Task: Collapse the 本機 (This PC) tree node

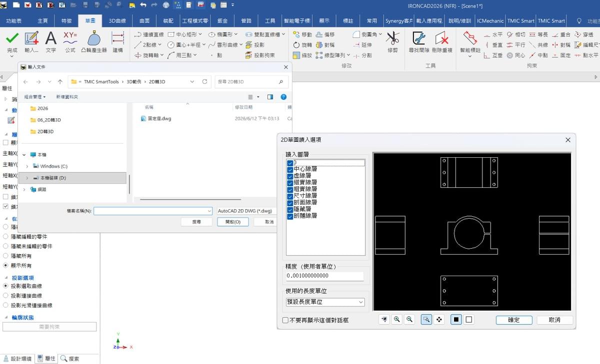Action: 24,155
